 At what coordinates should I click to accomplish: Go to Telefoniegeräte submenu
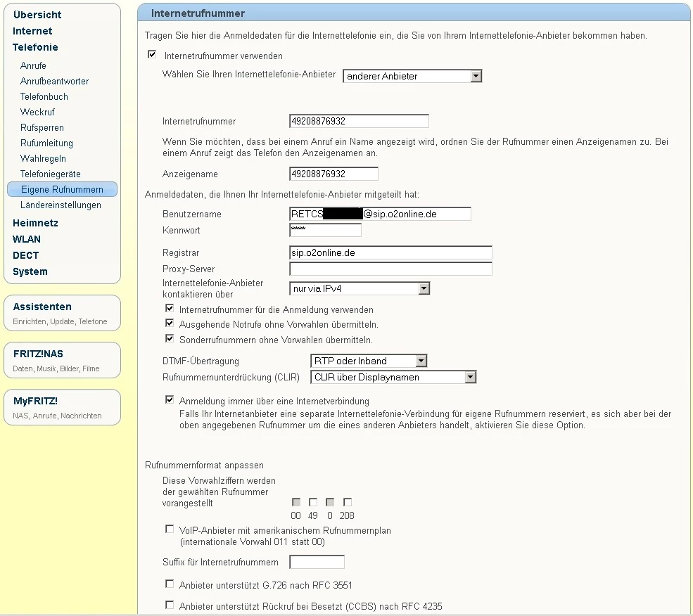[51, 174]
